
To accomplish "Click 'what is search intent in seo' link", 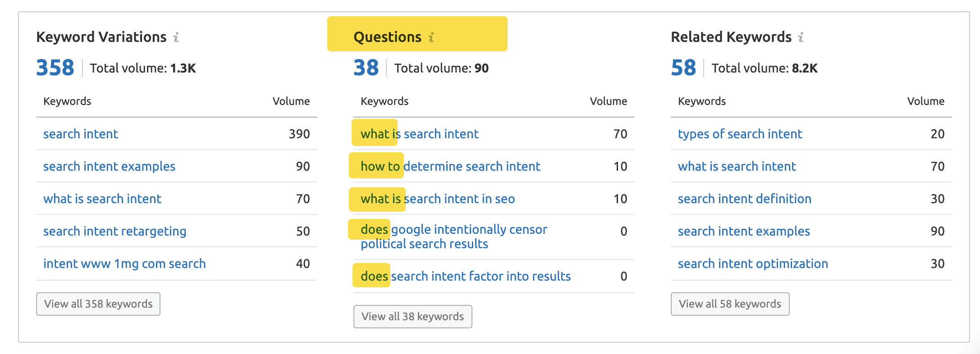I will (437, 199).
